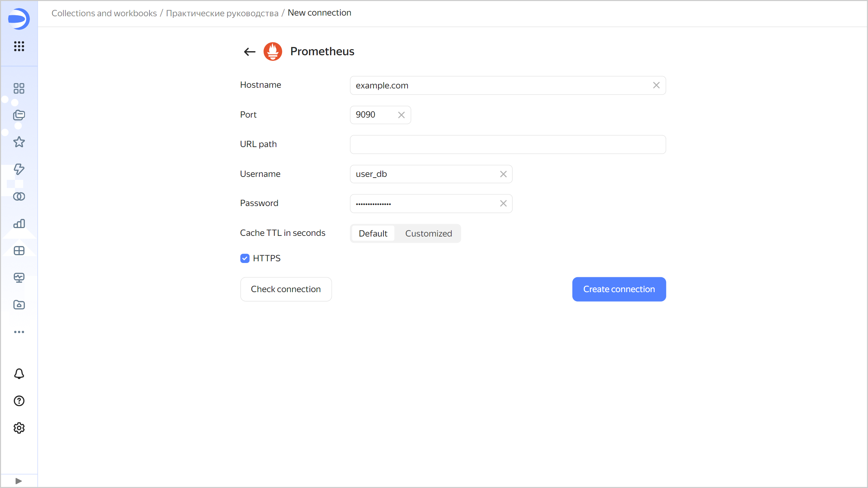Click the back arrow beside Prometheus
Screen dimensions: 868x488
[x=250, y=52]
